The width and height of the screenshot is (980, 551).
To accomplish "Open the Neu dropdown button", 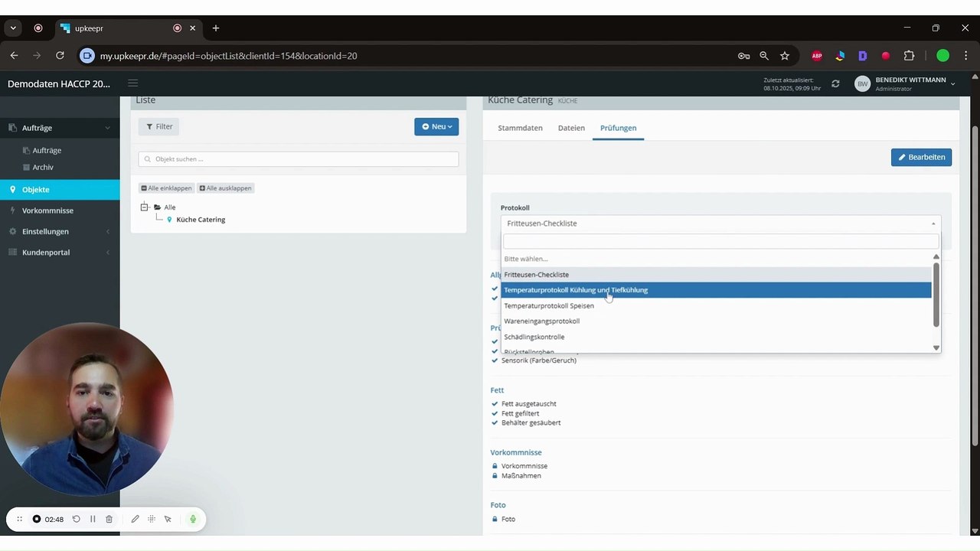I will (x=436, y=126).
